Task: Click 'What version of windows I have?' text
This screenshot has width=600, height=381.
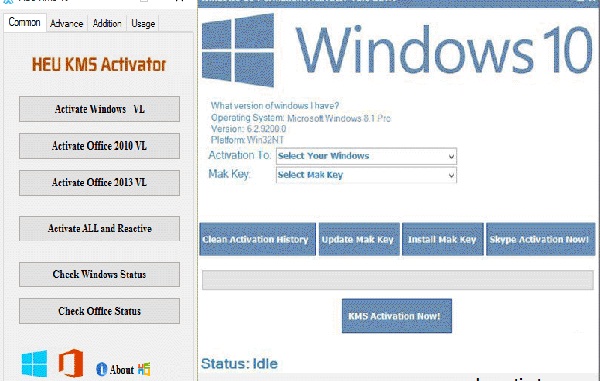Action: (275, 106)
